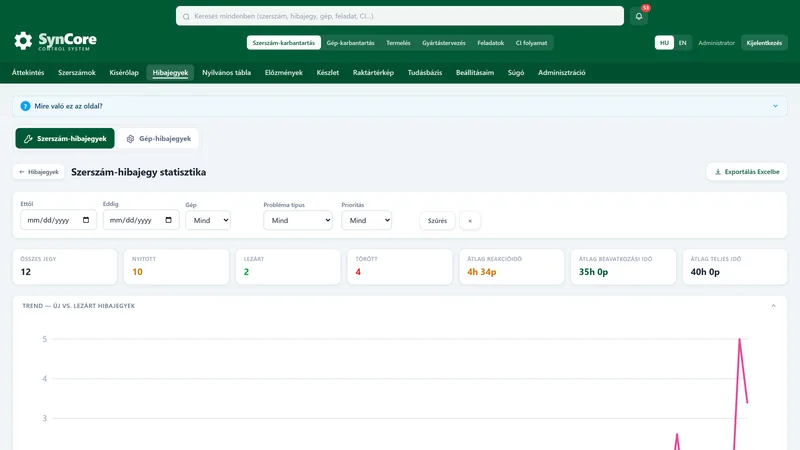The height and width of the screenshot is (450, 800).
Task: Click the Összes jegy stat card
Action: 65,267
